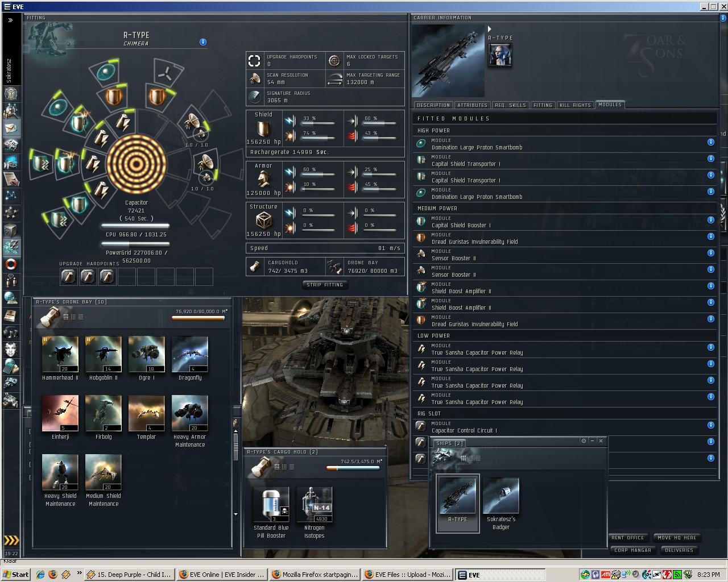Viewport: 728px width, 582px height.
Task: Open the Kill Rights tab
Action: click(x=575, y=105)
